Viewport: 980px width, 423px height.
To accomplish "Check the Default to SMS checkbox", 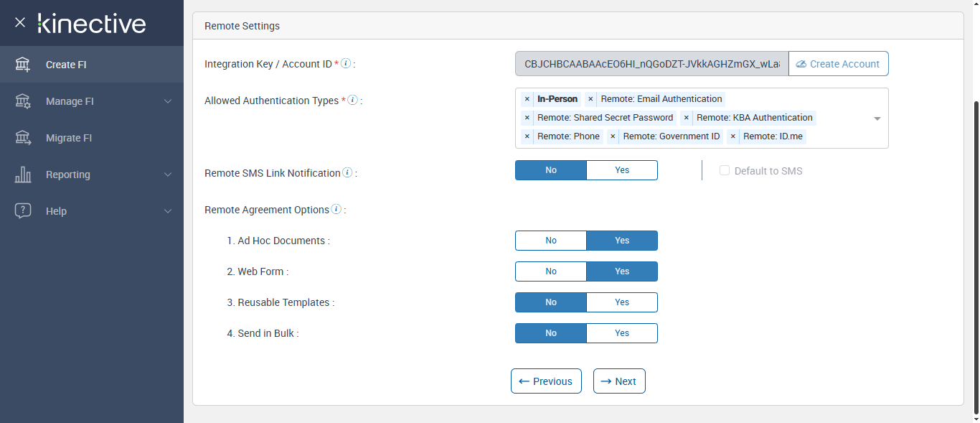I will click(x=725, y=171).
